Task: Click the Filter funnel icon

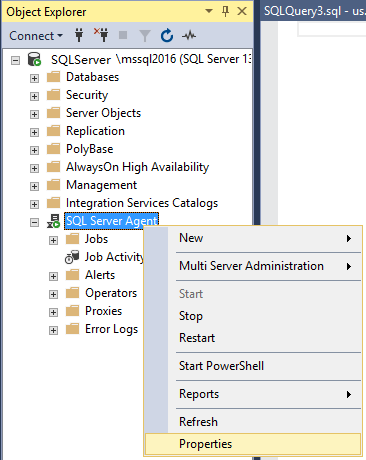Action: (x=145, y=36)
